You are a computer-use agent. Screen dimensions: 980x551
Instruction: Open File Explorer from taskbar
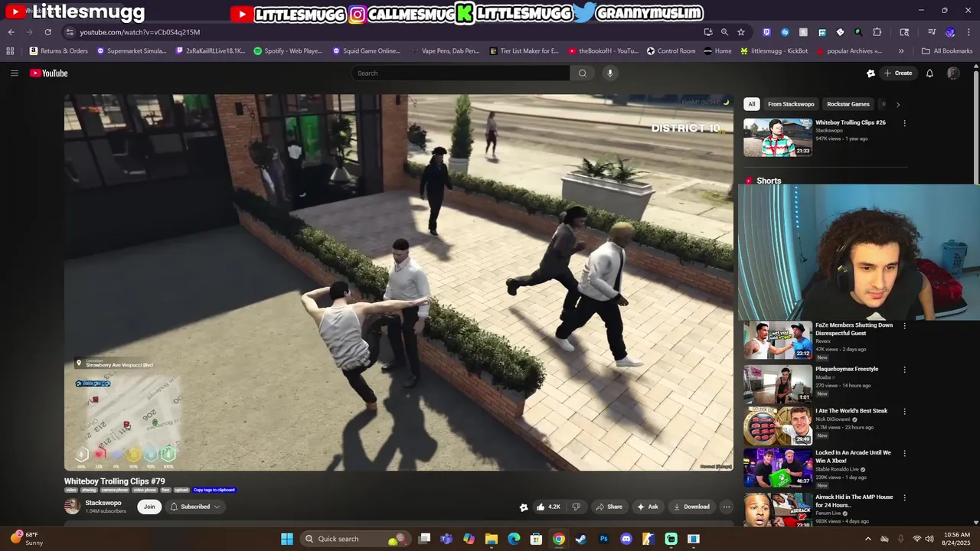tap(492, 539)
